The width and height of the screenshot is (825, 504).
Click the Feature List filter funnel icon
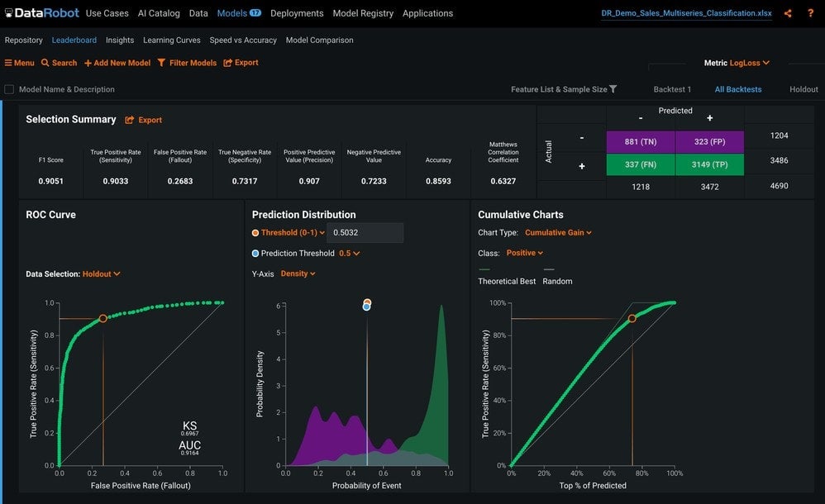tap(613, 89)
